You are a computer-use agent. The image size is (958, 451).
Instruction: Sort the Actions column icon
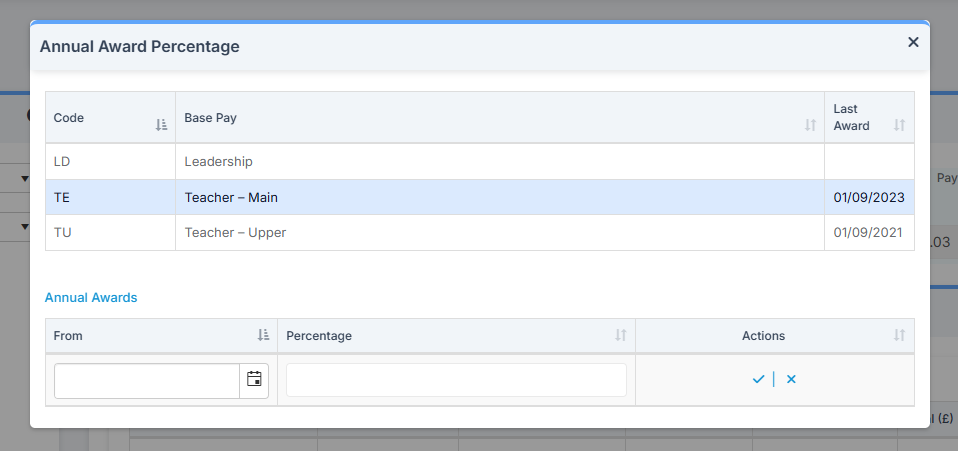[899, 336]
